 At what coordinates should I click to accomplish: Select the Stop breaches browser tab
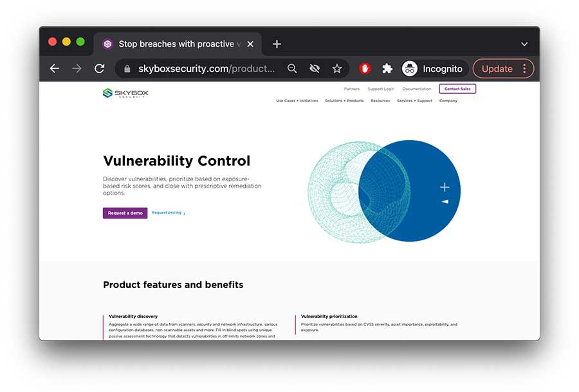(x=175, y=44)
